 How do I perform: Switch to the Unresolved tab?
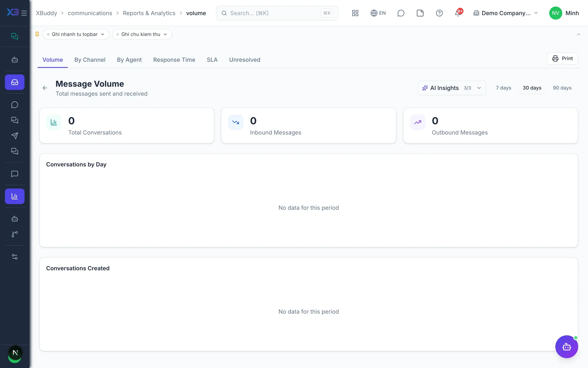pyautogui.click(x=245, y=60)
